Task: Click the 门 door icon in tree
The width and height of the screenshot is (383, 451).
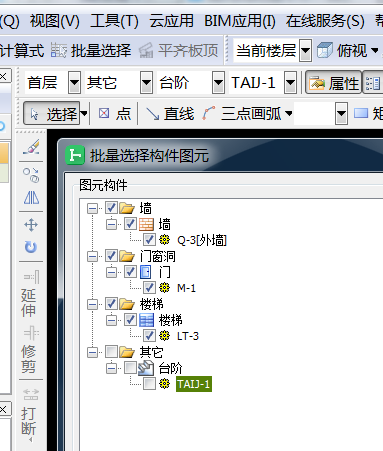Action: (145, 272)
